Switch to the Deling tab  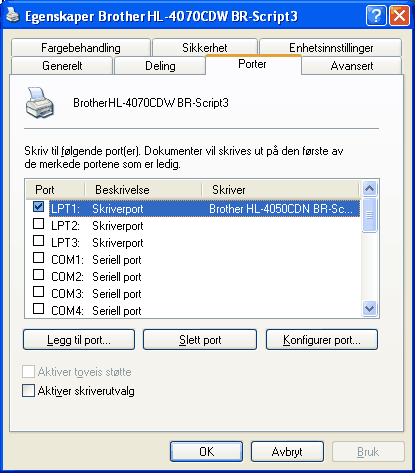tap(160, 66)
